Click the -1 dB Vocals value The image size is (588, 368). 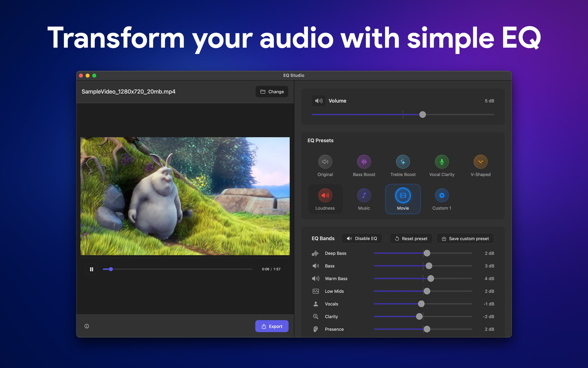(x=489, y=304)
